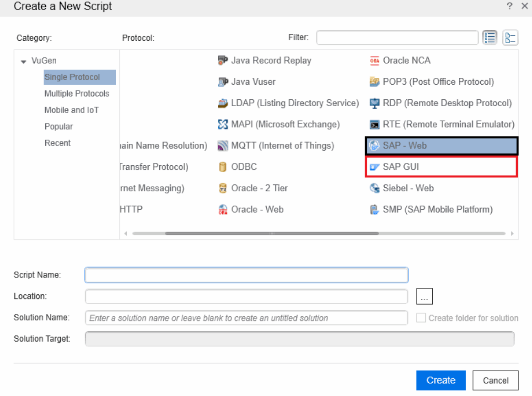Click the scroll right arrow of protocol list
The width and height of the screenshot is (532, 396).
(512, 233)
